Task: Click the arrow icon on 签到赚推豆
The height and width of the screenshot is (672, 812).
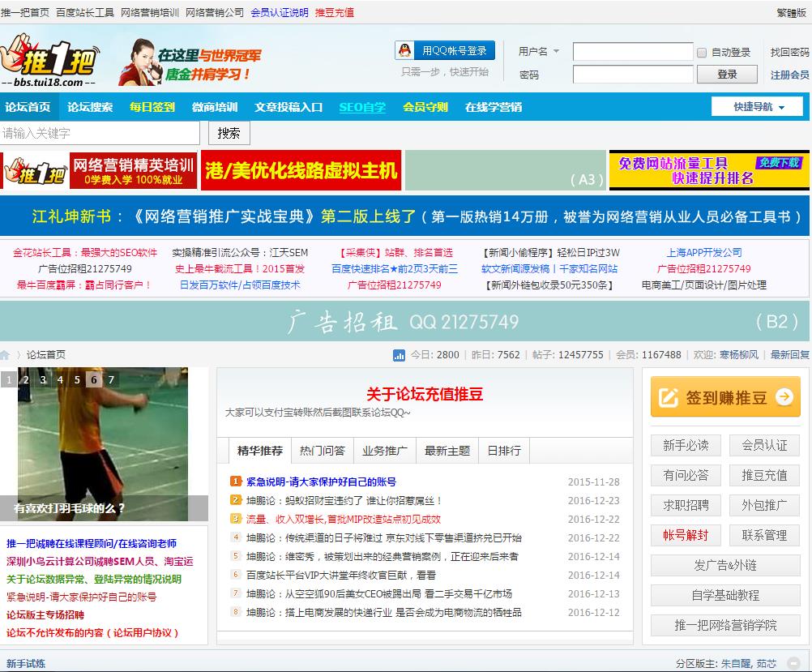Action: point(784,397)
